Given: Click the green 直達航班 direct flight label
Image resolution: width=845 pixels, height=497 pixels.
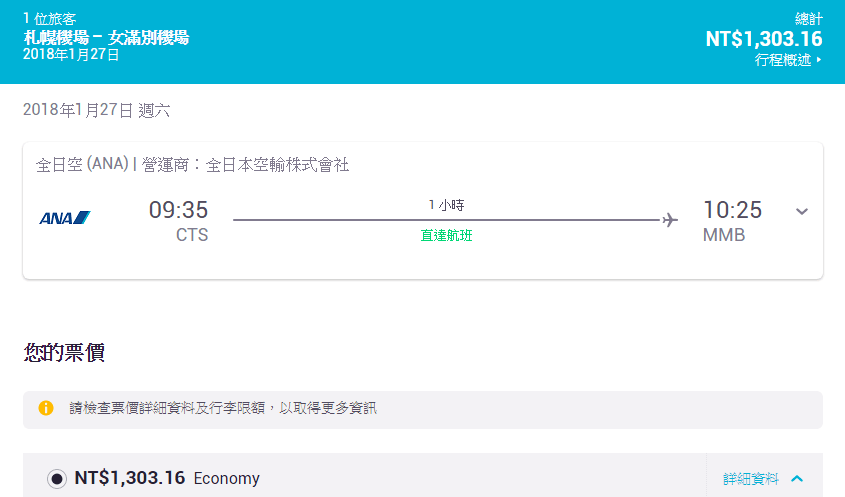Looking at the screenshot, I should pyautogui.click(x=446, y=237).
